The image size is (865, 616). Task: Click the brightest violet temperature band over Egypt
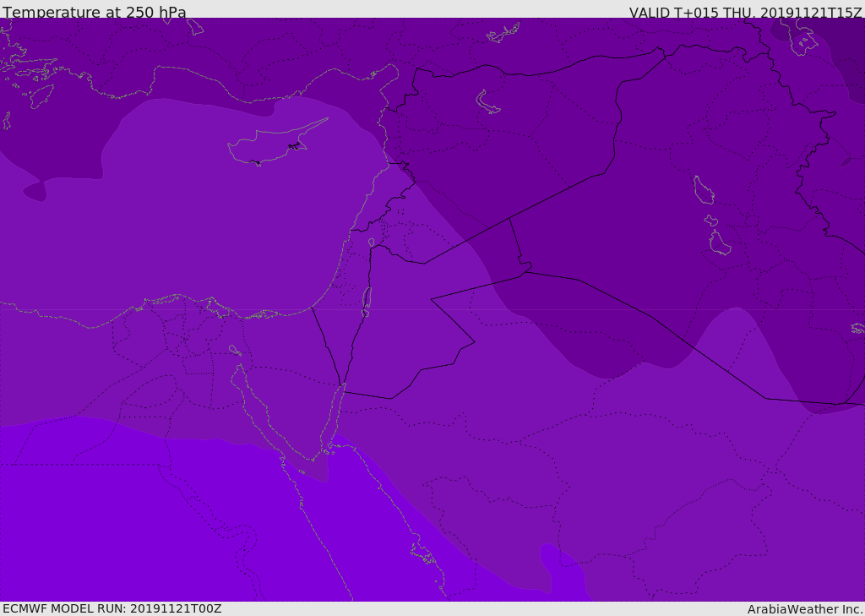pos(127,524)
